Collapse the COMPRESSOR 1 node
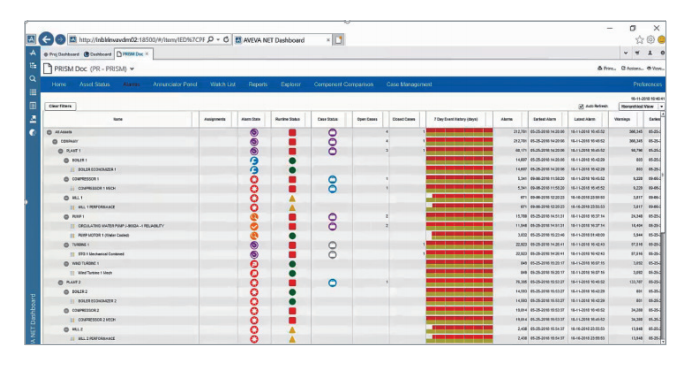 point(66,179)
